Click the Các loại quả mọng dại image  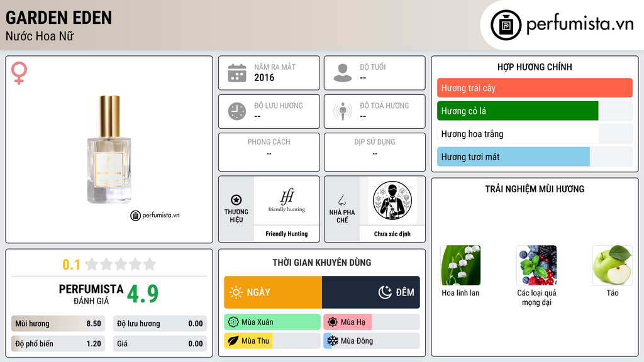536,265
